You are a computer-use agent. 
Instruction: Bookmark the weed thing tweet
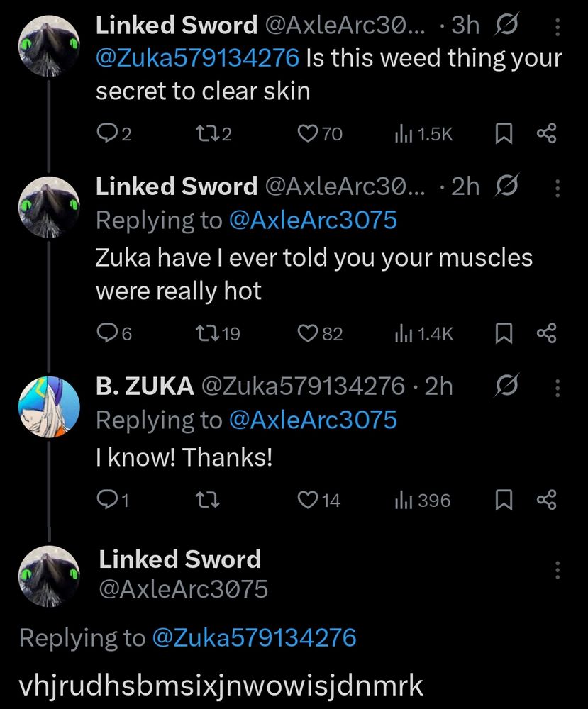503,133
